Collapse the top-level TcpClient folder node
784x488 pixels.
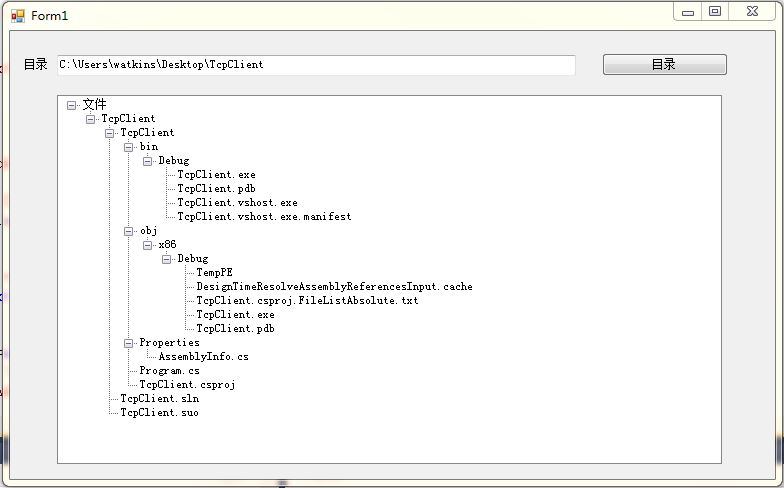(90, 119)
